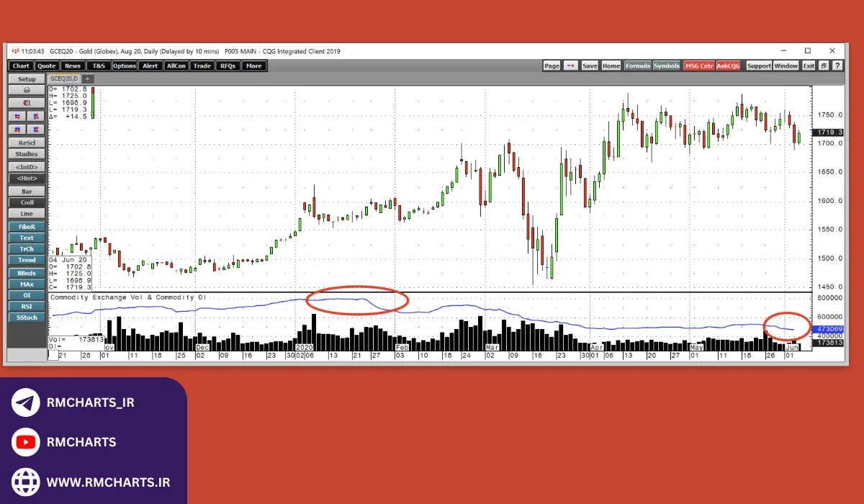The height and width of the screenshot is (504, 864).
Task: Select the GCEQ20,D chart tab
Action: (x=63, y=78)
